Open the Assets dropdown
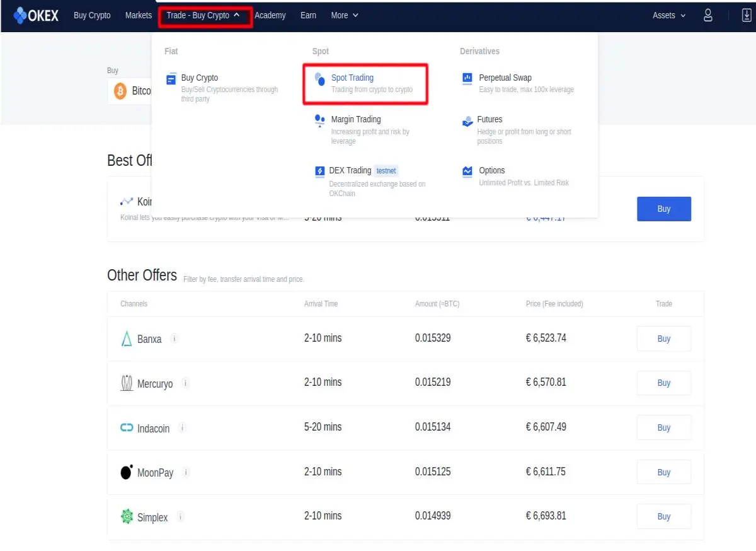This screenshot has width=756, height=551. click(669, 15)
